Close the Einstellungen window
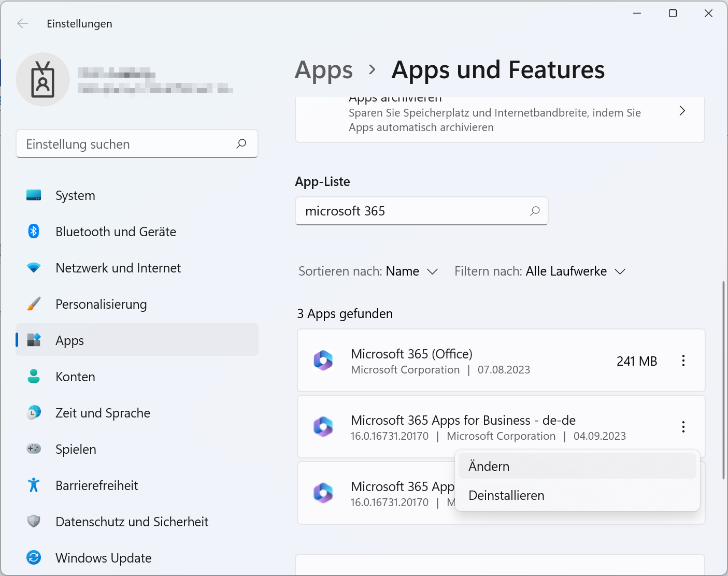Viewport: 728px width, 576px height. tap(708, 13)
